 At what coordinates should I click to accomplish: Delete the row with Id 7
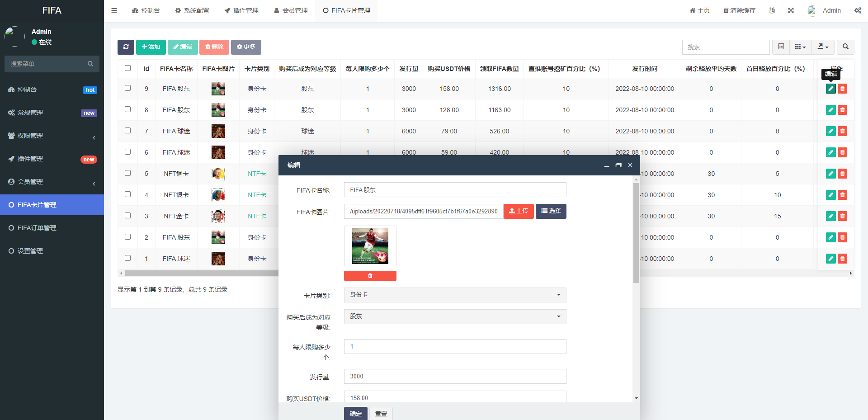842,131
